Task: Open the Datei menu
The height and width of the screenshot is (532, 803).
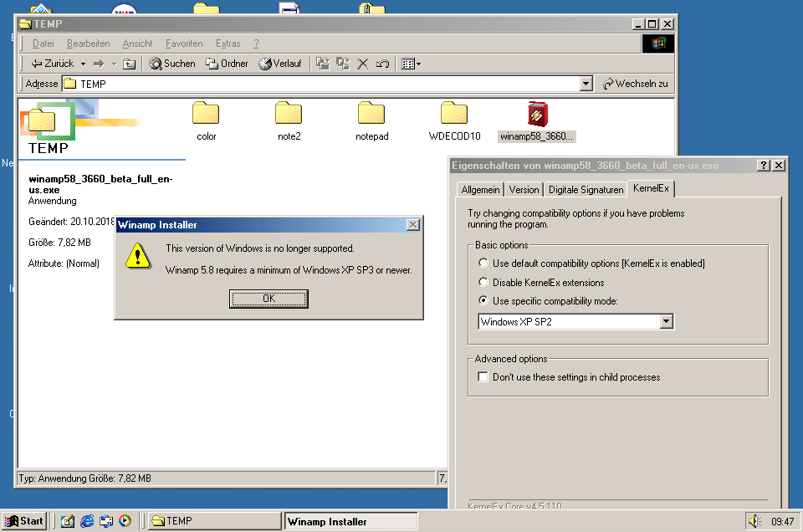Action: [43, 43]
